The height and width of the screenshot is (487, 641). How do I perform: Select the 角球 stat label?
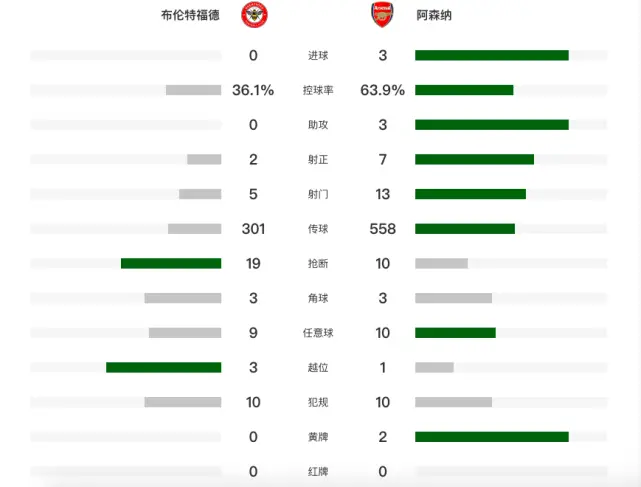pyautogui.click(x=318, y=298)
